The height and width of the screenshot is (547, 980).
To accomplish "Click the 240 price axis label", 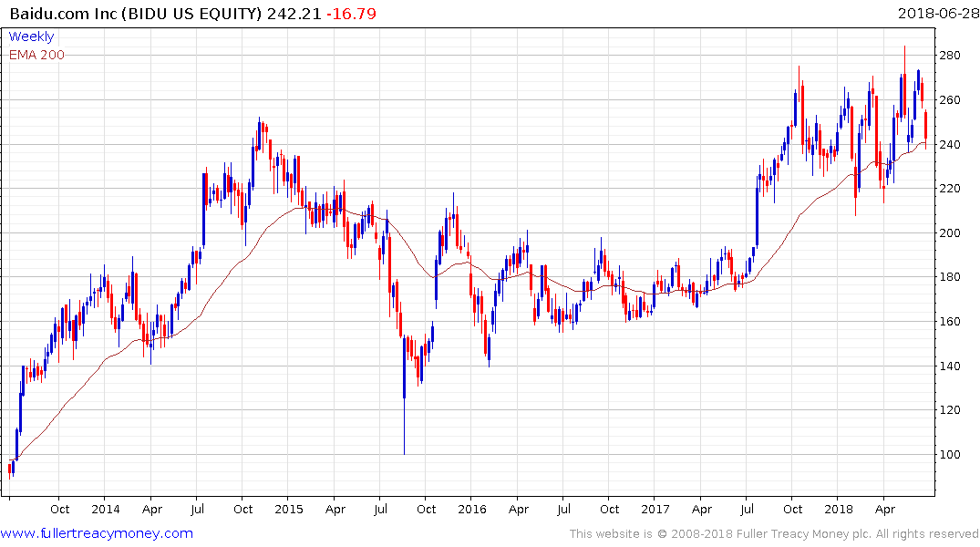I will click(x=950, y=144).
